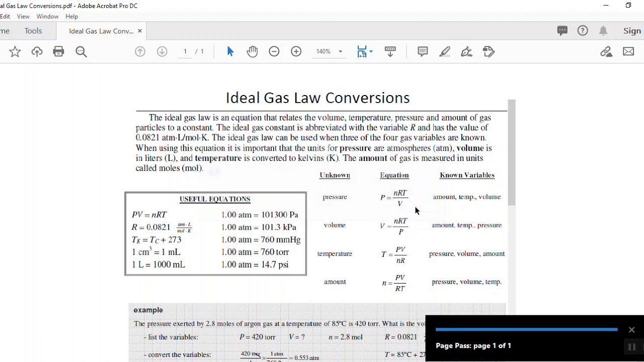Print the document with printer icon
Screen dimensions: 644x362
click(59, 51)
